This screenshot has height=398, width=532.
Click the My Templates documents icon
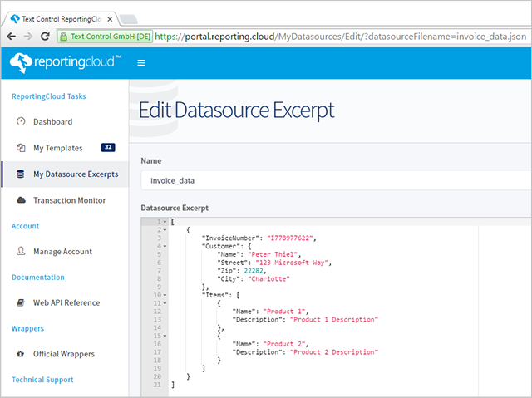[x=21, y=148]
